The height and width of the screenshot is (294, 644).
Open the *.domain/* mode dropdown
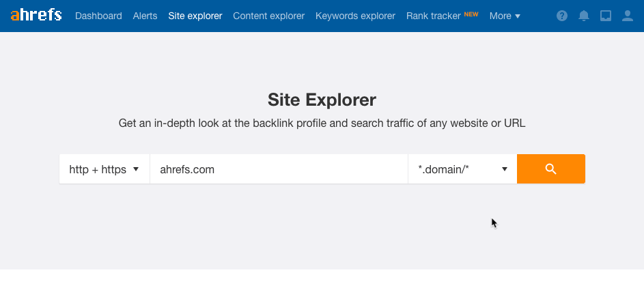tap(462, 169)
